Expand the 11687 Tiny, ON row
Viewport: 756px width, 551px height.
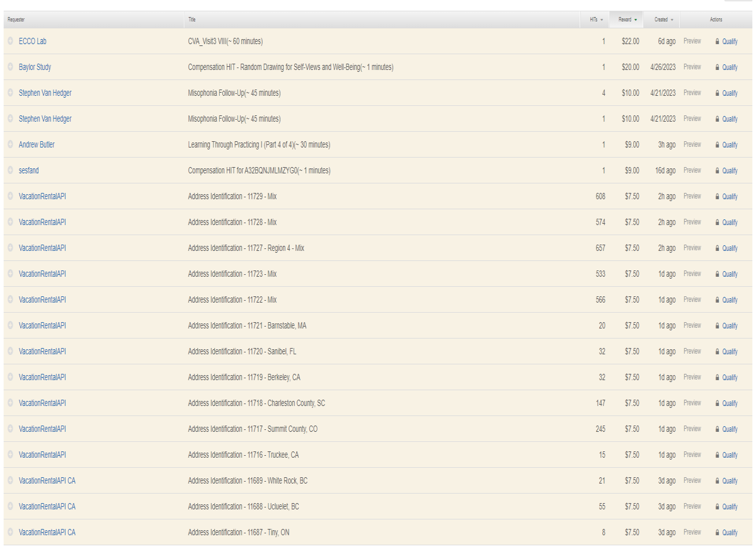pos(10,532)
